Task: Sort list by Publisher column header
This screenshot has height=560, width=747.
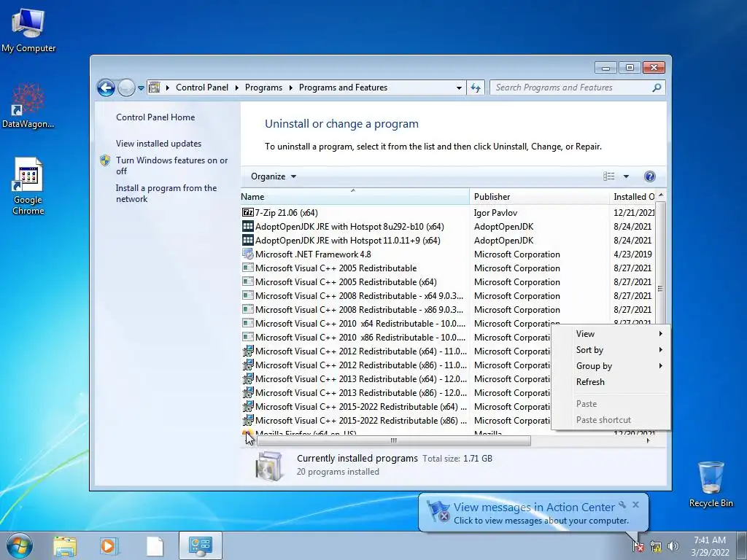Action: coord(539,197)
